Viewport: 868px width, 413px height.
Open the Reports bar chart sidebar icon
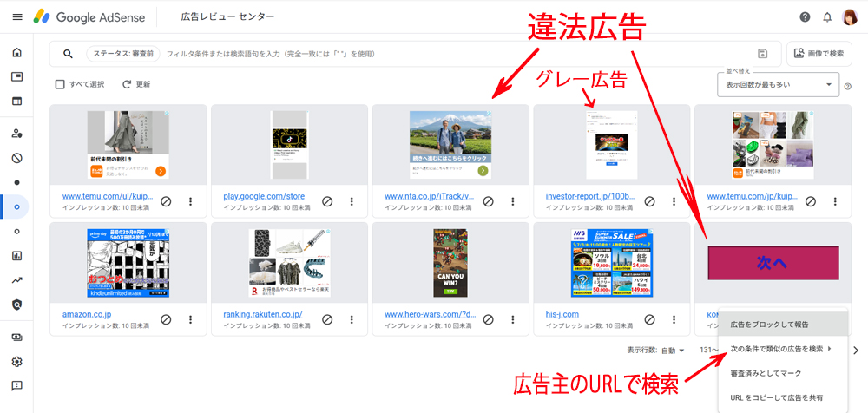17,256
